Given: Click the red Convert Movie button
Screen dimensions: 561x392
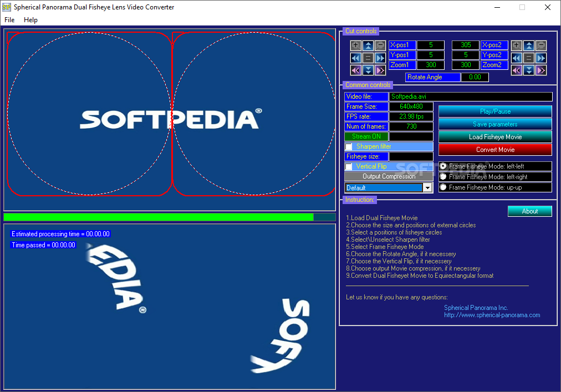Looking at the screenshot, I should [495, 150].
